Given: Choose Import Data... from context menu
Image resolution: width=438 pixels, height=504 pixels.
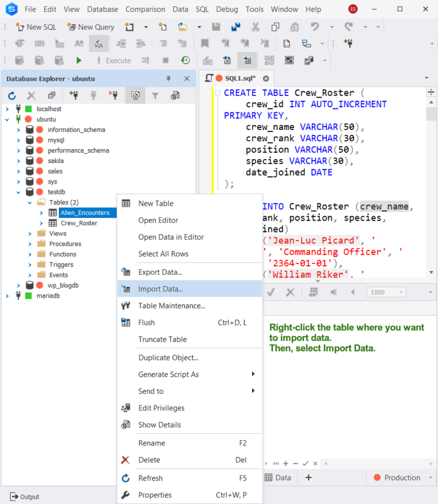Looking at the screenshot, I should coord(190,288).
